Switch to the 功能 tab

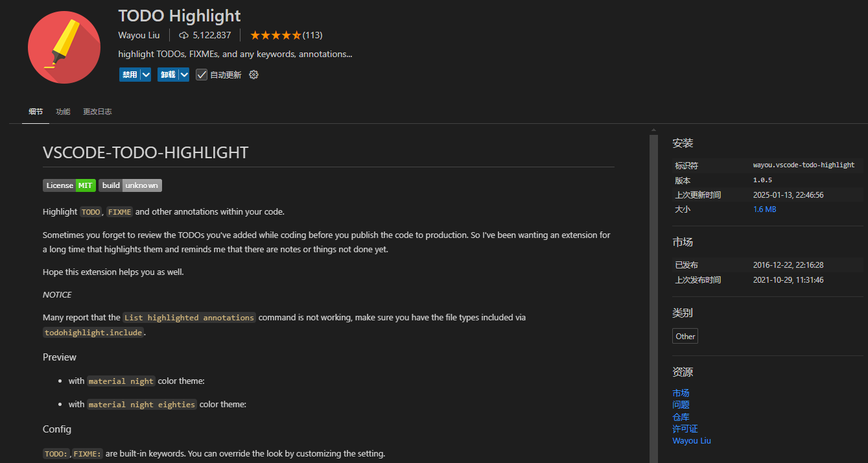(63, 112)
